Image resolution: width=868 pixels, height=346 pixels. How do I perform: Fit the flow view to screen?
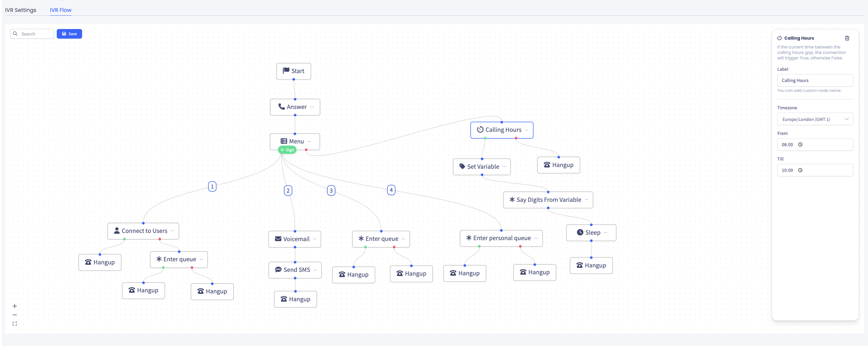point(15,324)
